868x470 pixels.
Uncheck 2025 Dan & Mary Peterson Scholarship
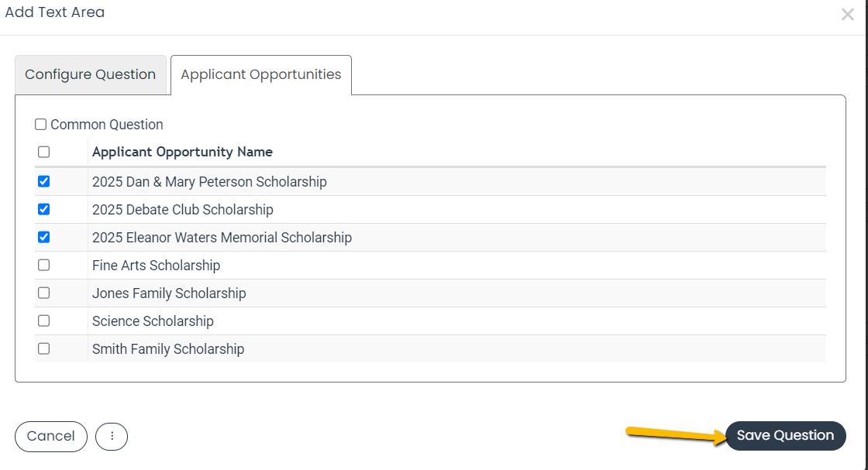43,181
